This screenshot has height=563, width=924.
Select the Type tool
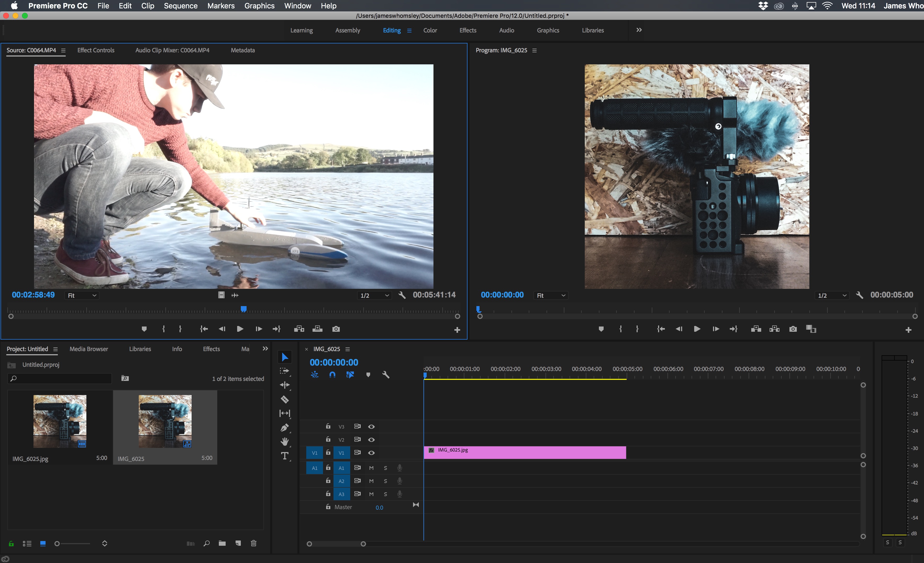(x=285, y=456)
